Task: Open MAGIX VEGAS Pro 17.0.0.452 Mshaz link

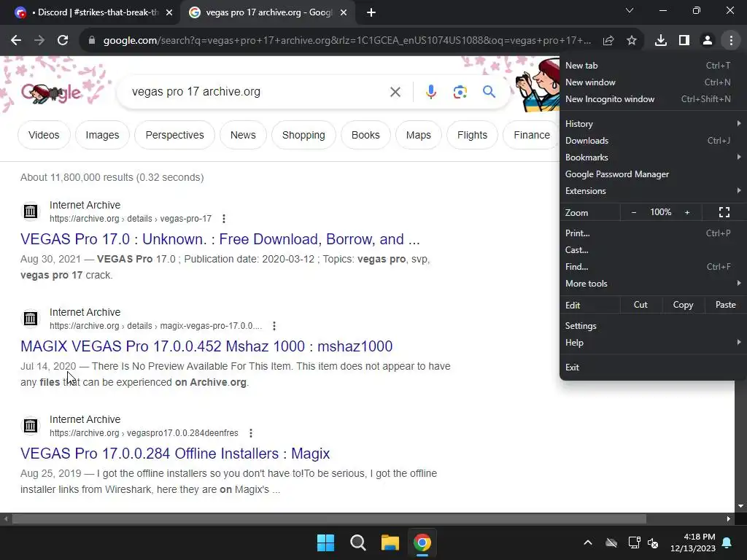Action: (x=206, y=346)
